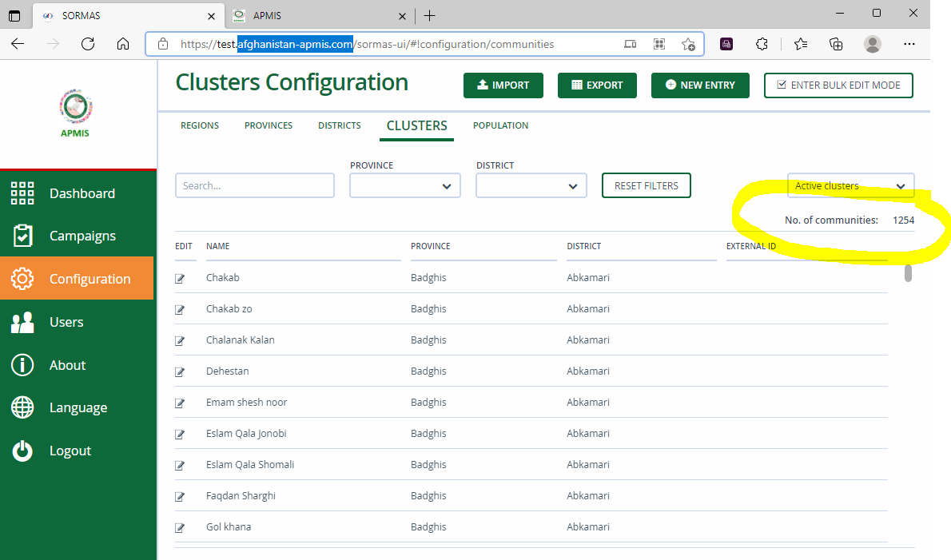The width and height of the screenshot is (951, 560).
Task: Click the Logout power icon
Action: pos(22,451)
